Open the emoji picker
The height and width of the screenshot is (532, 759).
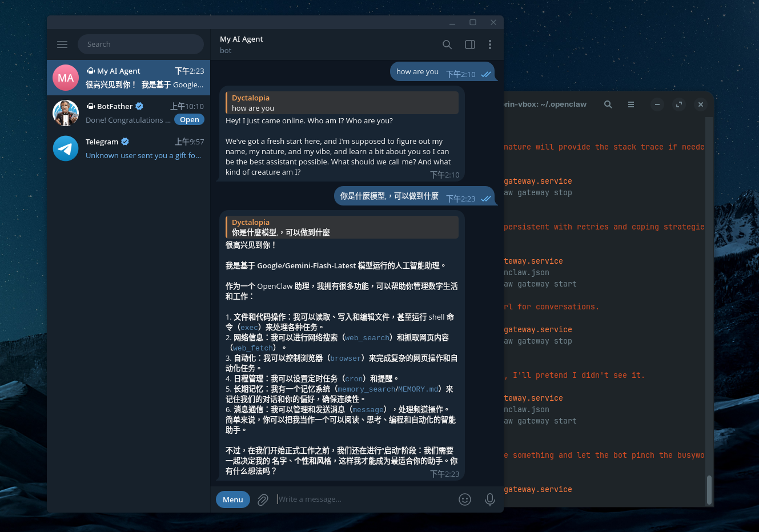(x=465, y=499)
